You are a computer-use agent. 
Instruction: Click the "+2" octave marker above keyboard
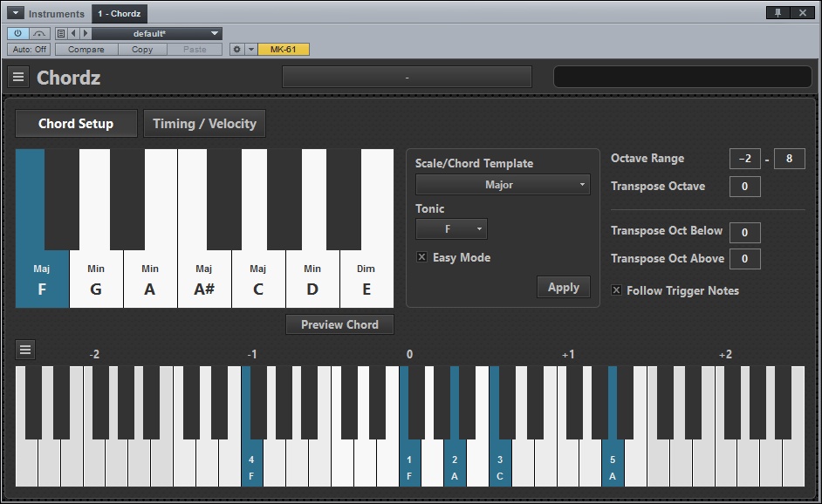(x=725, y=355)
